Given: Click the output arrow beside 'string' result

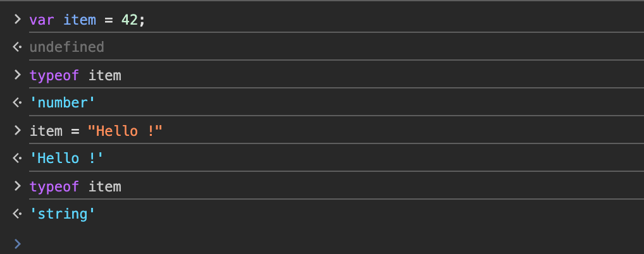Looking at the screenshot, I should click(17, 214).
